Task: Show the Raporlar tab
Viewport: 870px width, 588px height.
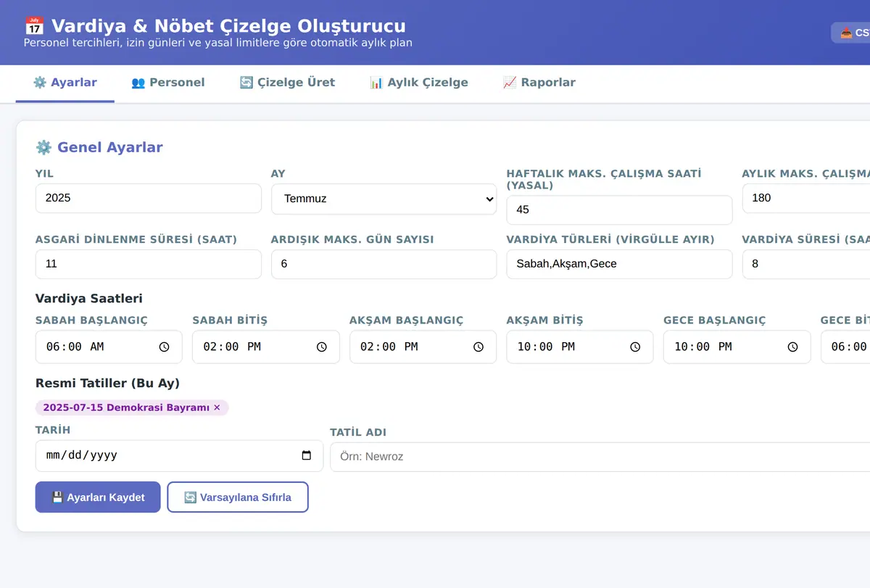Action: 539,83
